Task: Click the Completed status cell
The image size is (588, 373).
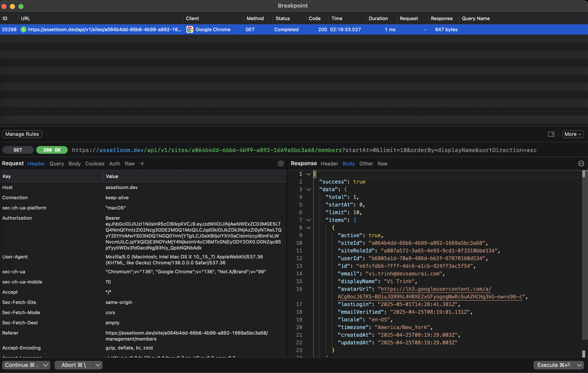Action: pyautogui.click(x=286, y=29)
